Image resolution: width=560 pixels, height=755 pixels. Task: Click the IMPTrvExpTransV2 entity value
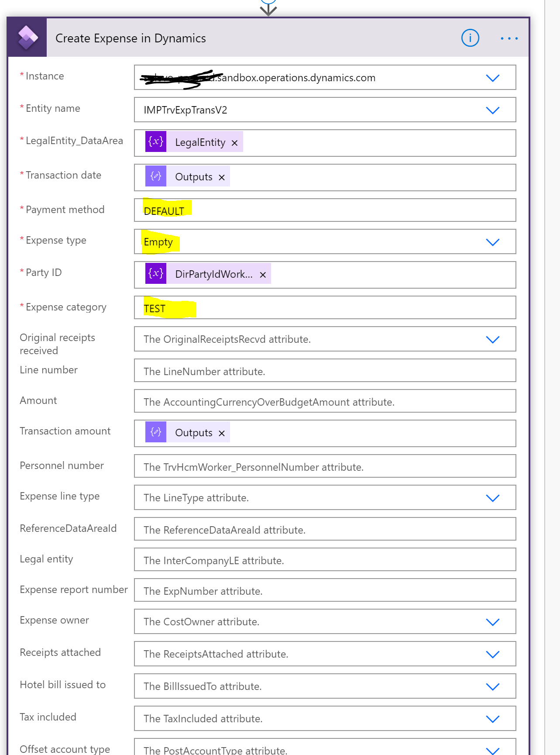tap(186, 110)
